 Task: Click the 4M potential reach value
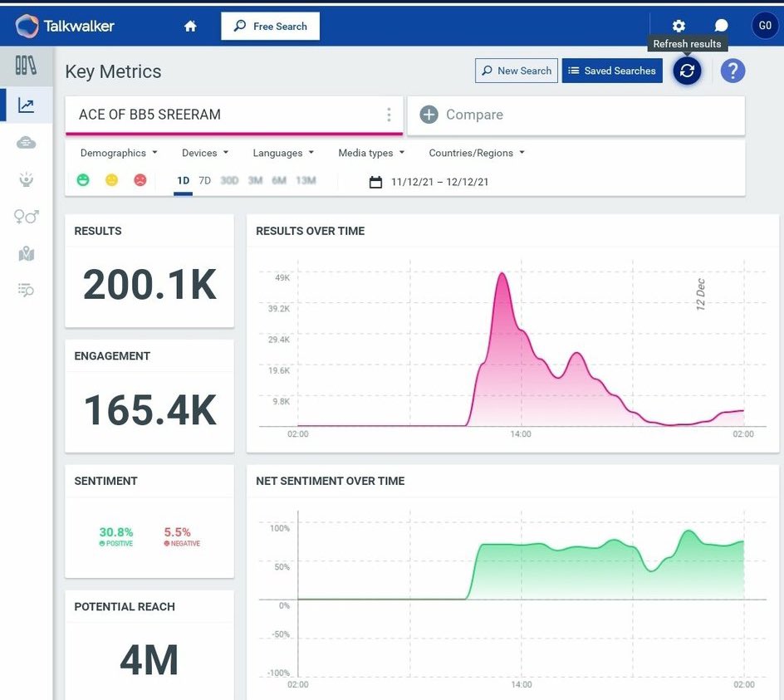click(x=149, y=660)
